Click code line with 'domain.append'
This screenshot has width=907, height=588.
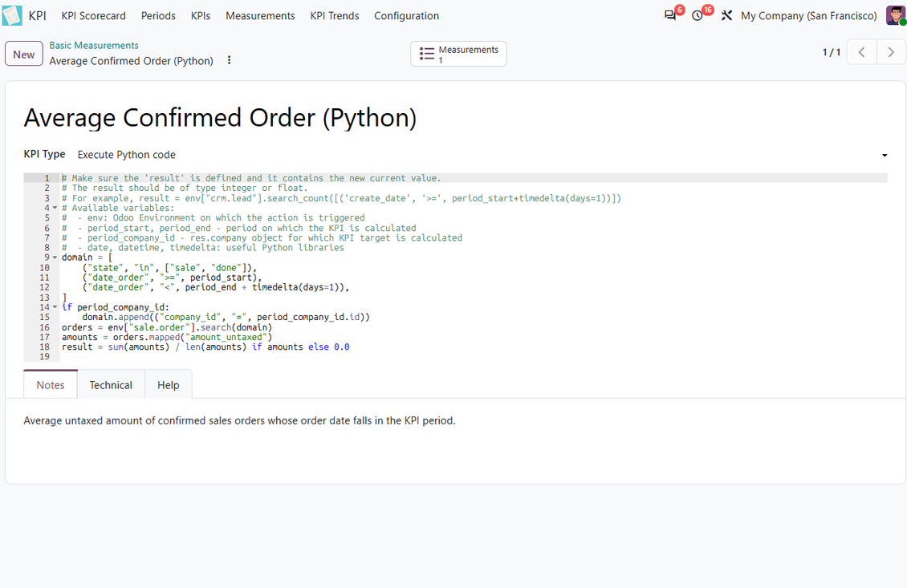[226, 317]
